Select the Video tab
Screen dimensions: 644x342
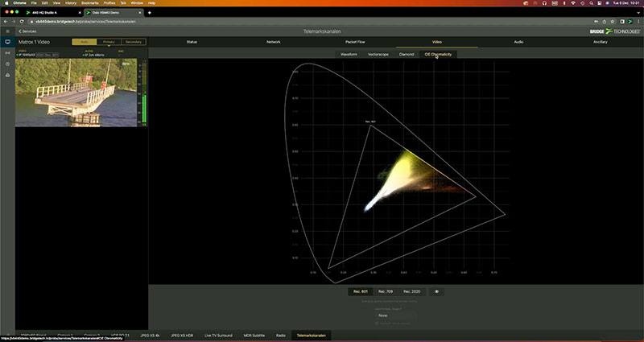pyautogui.click(x=436, y=42)
